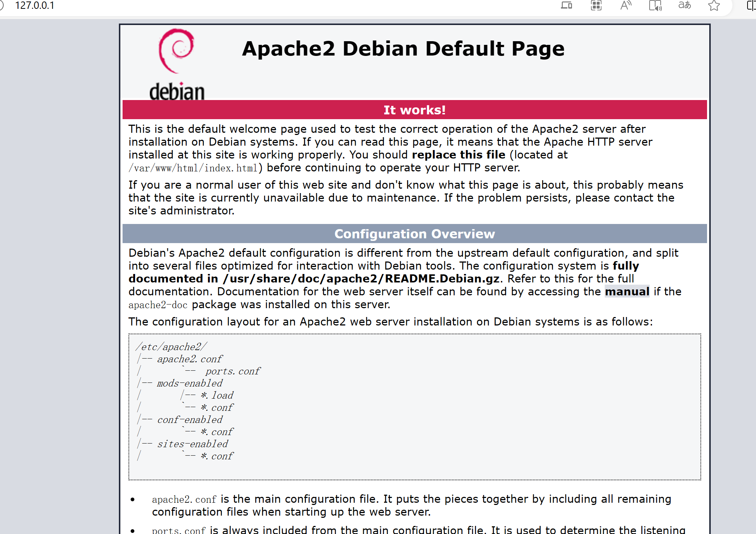Click the It works! banner
This screenshot has height=534, width=756.
pos(414,110)
